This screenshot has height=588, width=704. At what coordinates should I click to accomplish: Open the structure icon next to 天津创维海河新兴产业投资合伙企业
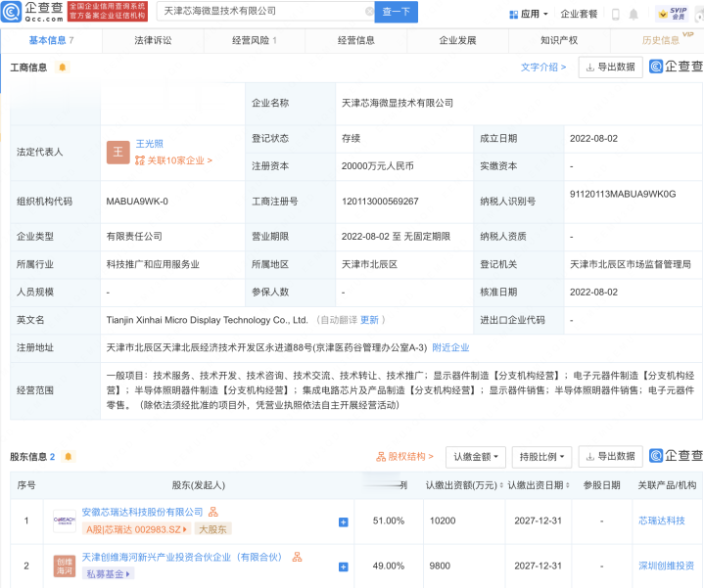298,557
